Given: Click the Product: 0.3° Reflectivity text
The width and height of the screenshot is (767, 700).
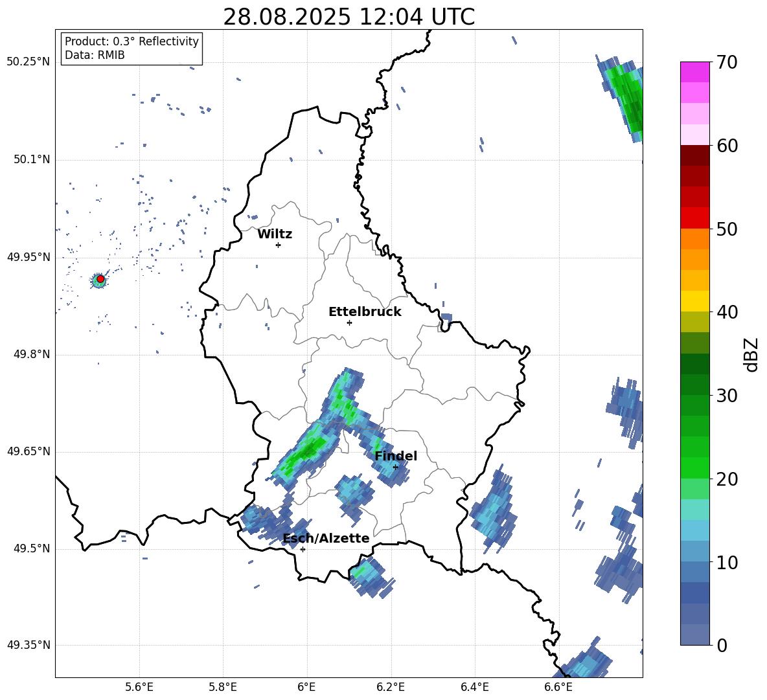Looking at the screenshot, I should pos(132,41).
